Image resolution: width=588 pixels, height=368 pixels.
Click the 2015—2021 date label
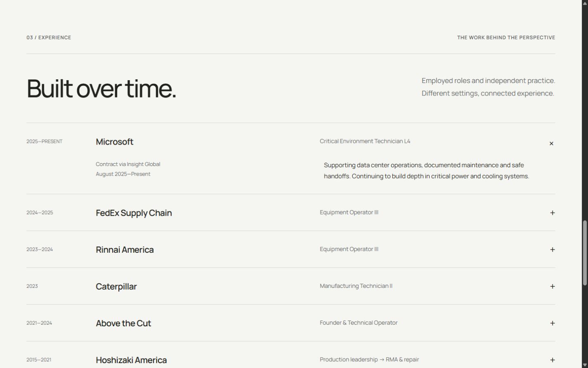click(39, 360)
